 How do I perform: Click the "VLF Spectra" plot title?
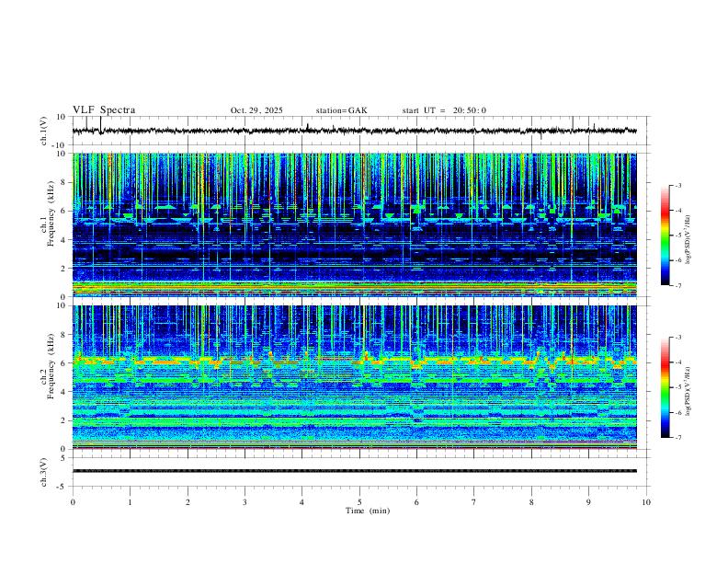tap(104, 110)
